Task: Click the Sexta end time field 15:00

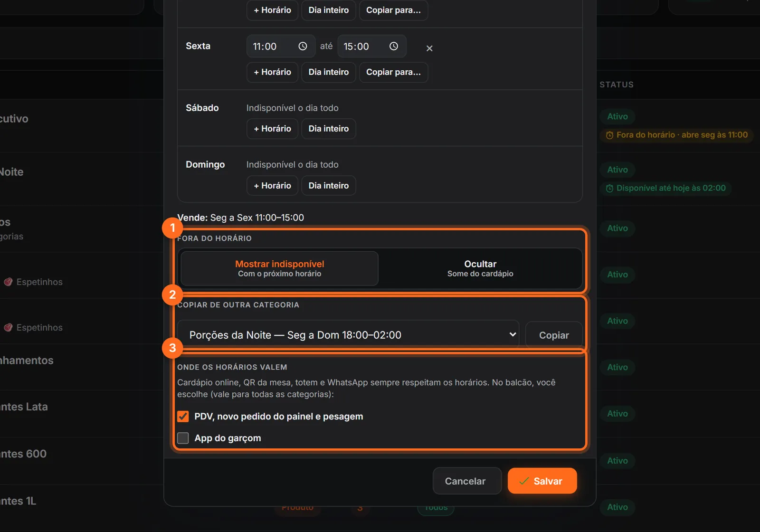Action: click(x=372, y=46)
